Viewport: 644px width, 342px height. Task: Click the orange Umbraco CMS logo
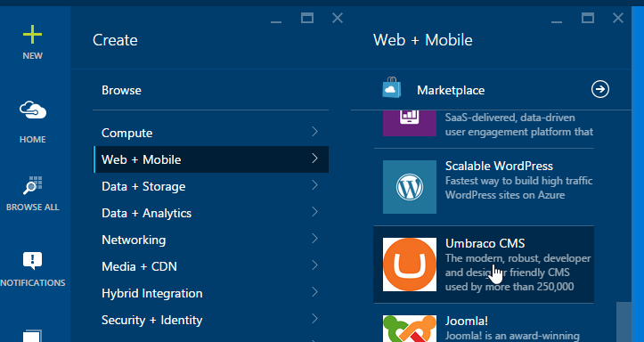[410, 265]
